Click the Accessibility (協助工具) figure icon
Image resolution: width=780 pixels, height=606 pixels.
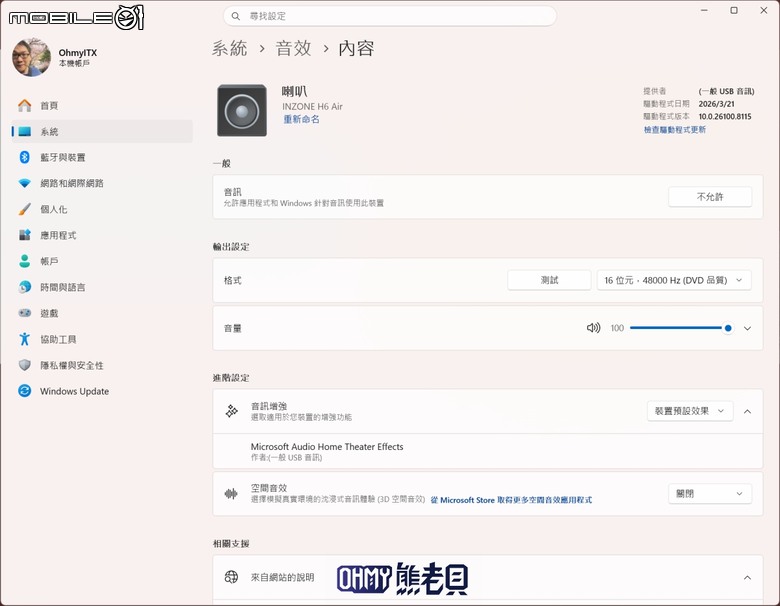click(x=24, y=339)
